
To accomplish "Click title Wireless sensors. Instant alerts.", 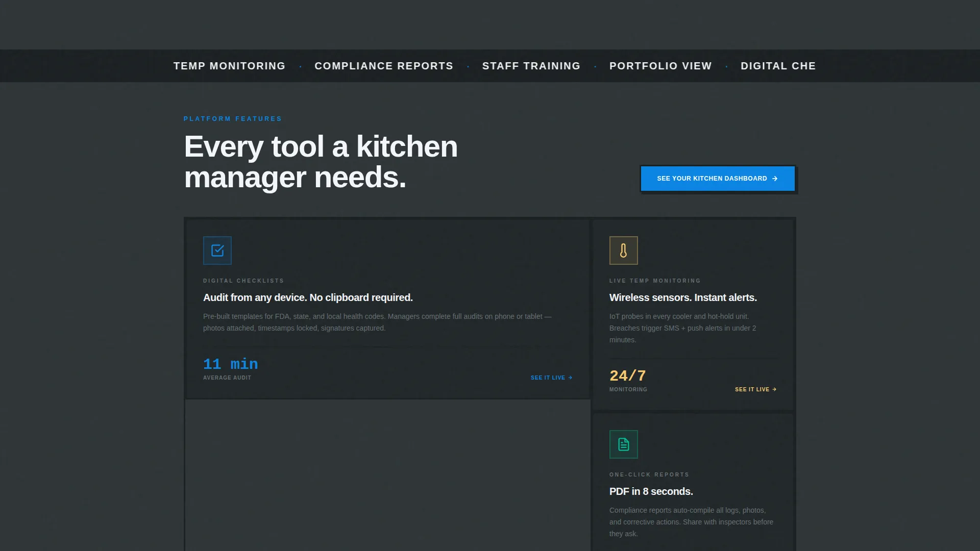I will point(683,297).
